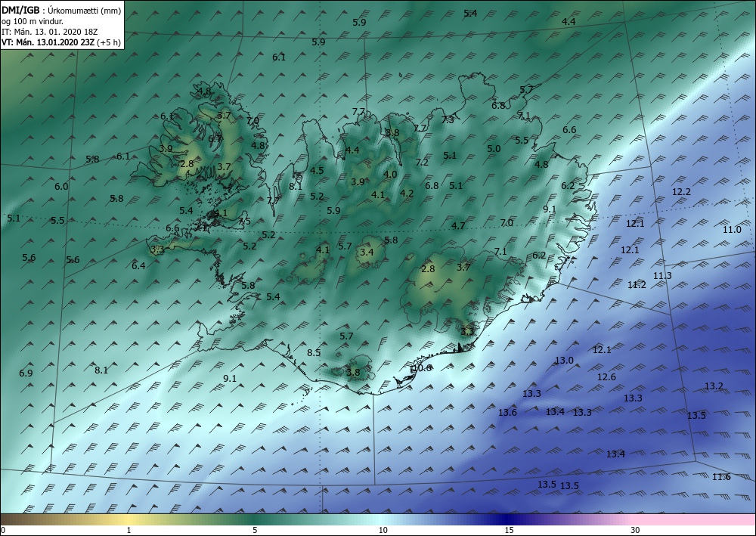Select the 'VT: Mán. 13.01.2020 23Z (+5 h)' line

click(61, 42)
